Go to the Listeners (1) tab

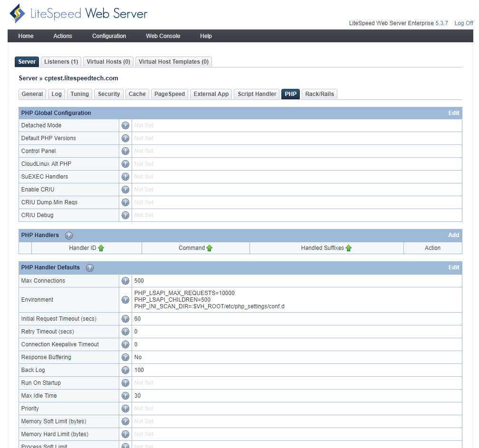[61, 62]
